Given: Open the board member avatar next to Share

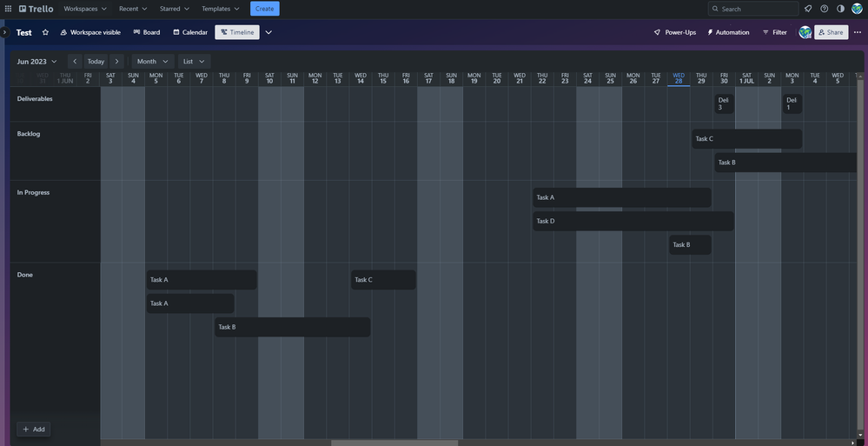Looking at the screenshot, I should pos(805,32).
